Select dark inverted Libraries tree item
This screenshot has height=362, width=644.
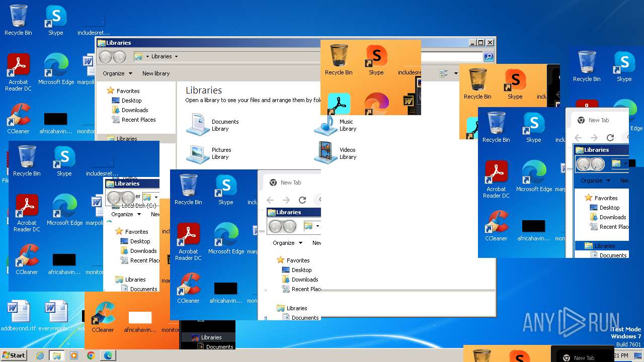pos(211,337)
